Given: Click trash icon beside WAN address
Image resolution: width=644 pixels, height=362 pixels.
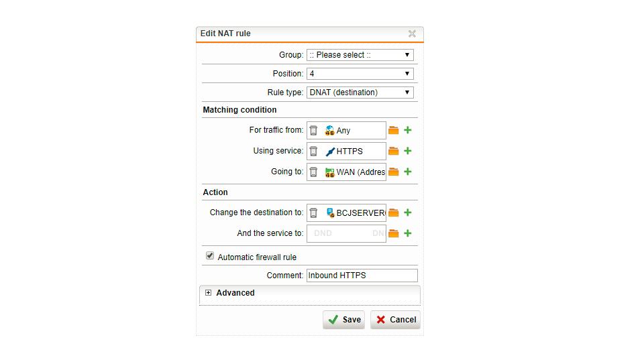Looking at the screenshot, I should pyautogui.click(x=313, y=172).
